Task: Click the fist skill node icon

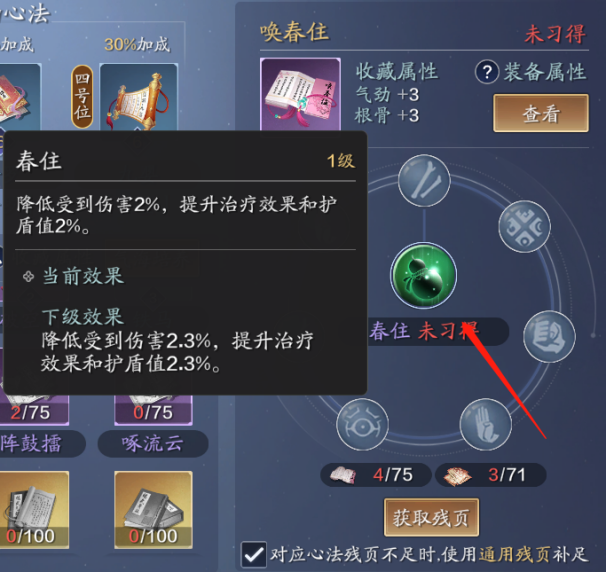Action: point(549,336)
